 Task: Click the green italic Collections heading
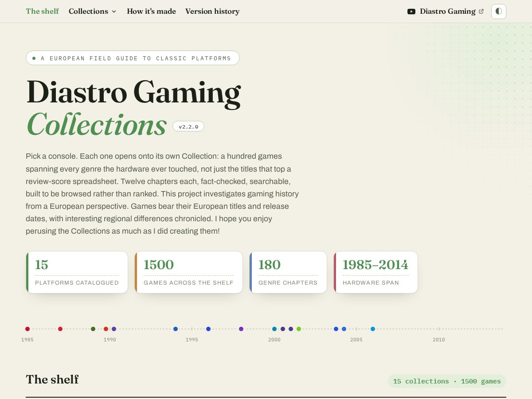[x=97, y=125]
